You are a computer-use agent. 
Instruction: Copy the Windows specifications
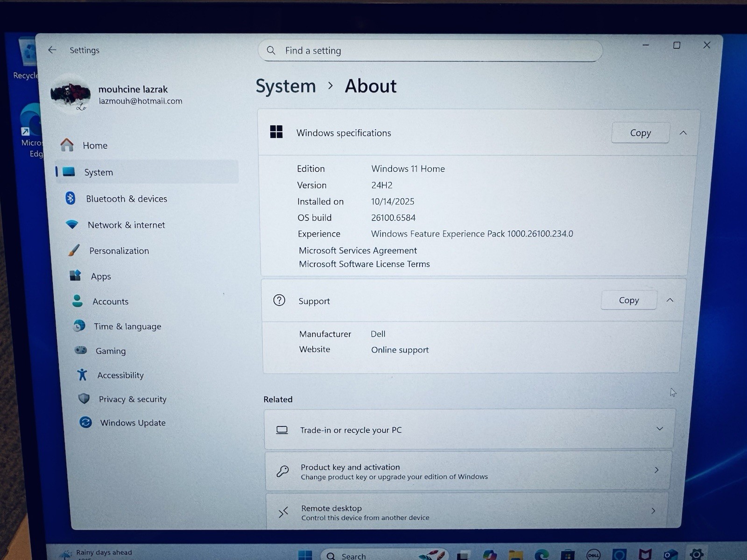click(640, 133)
